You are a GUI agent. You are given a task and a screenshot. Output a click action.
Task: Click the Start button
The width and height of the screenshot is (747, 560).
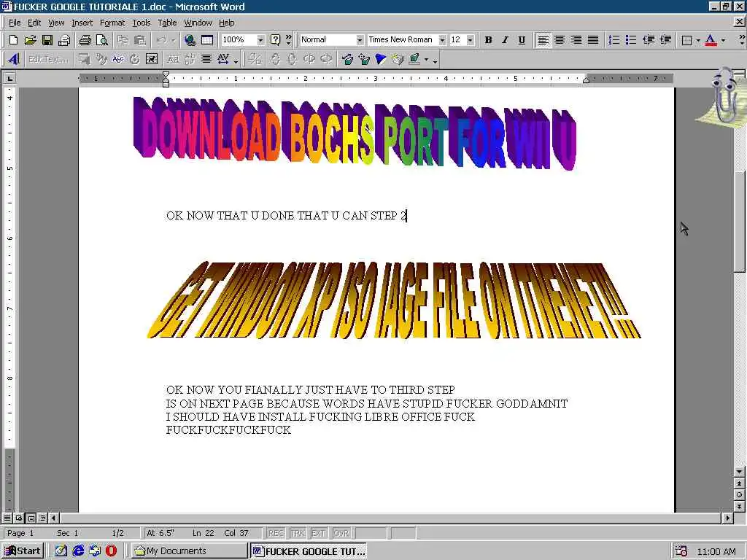pyautogui.click(x=23, y=551)
